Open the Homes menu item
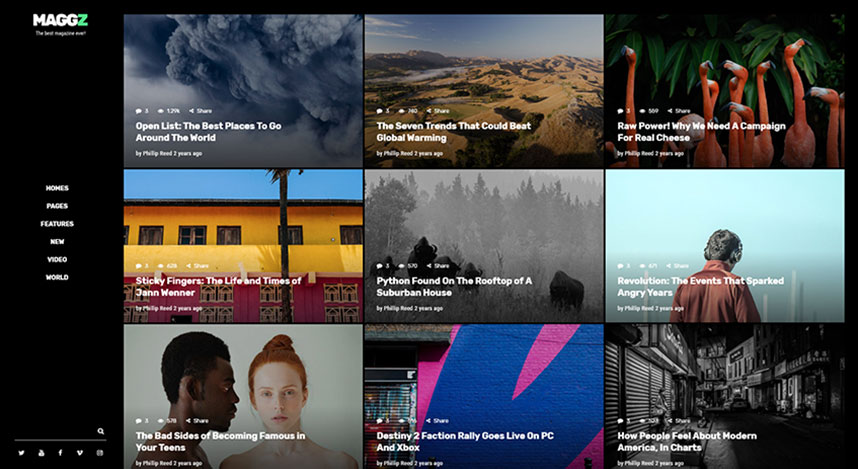The height and width of the screenshot is (469, 858). point(57,188)
